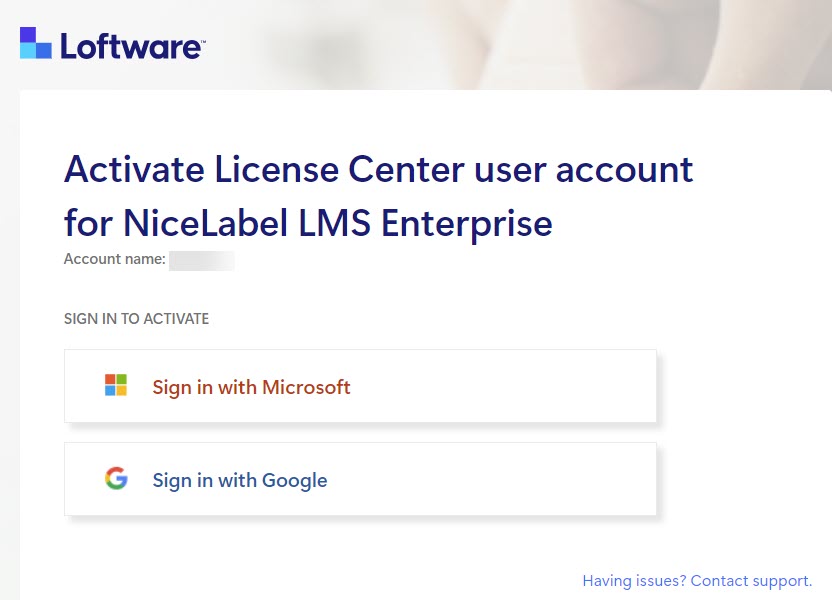The height and width of the screenshot is (600, 832).
Task: Click the Sign in with Google label text
Action: point(240,480)
